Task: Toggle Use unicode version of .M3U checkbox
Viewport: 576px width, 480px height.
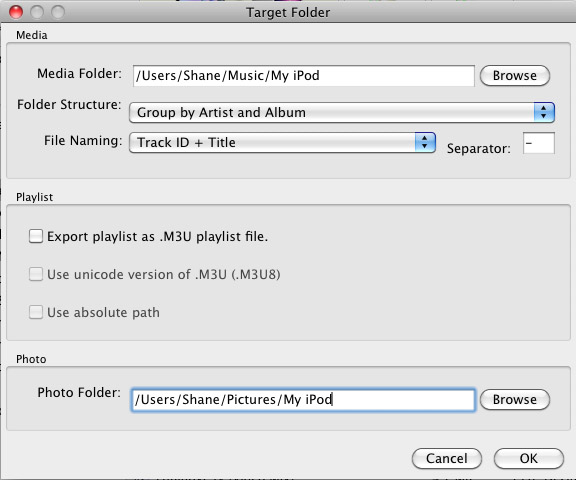Action: point(36,274)
